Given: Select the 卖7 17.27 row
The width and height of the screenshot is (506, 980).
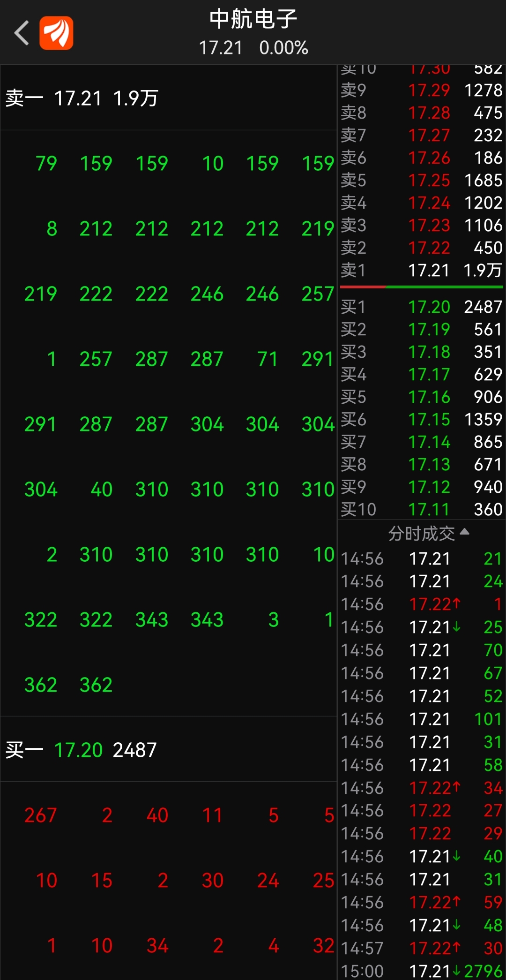Looking at the screenshot, I should tap(422, 135).
